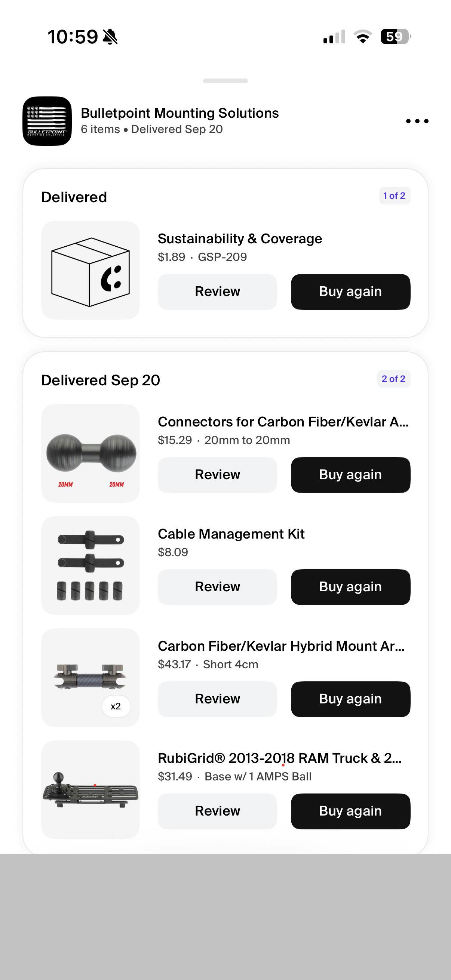Screen dimensions: 451x980
Task: Tap the sheet drag handle at top
Action: (225, 81)
